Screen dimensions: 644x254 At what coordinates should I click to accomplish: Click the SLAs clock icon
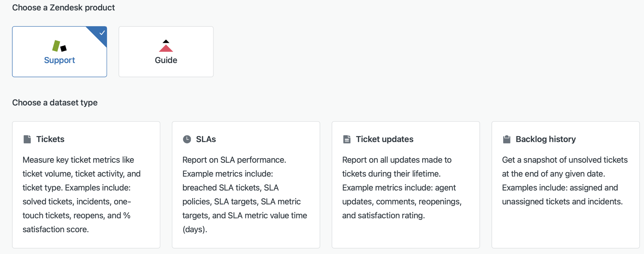[187, 139]
